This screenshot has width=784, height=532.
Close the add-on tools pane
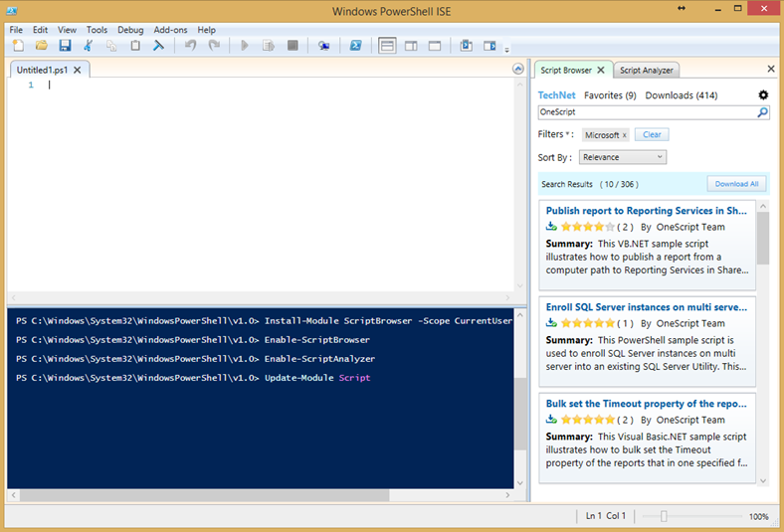[x=771, y=69]
